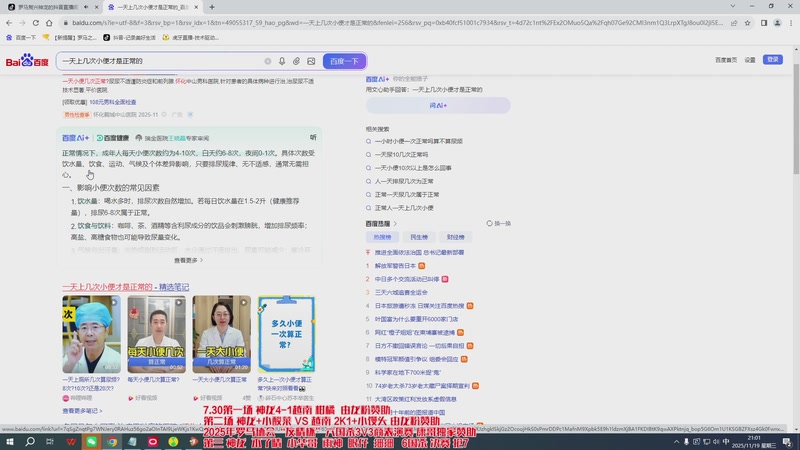Switch to Chrome in the taskbar

(x=112, y=441)
